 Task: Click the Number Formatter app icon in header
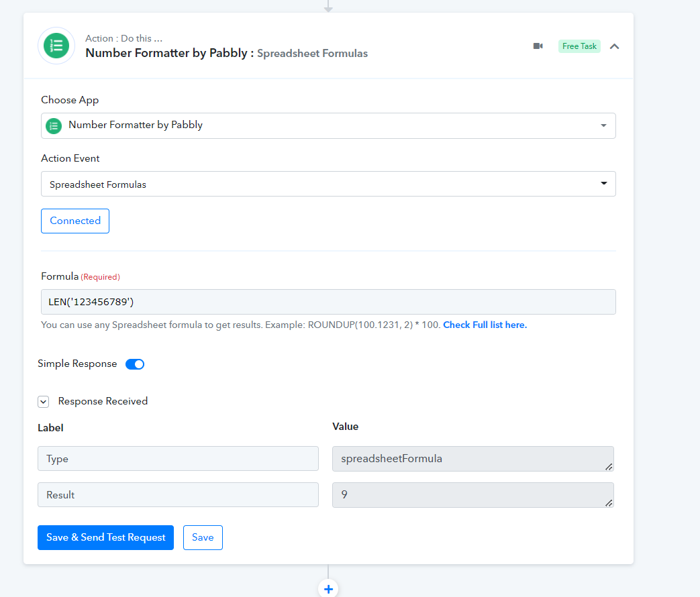click(x=56, y=46)
